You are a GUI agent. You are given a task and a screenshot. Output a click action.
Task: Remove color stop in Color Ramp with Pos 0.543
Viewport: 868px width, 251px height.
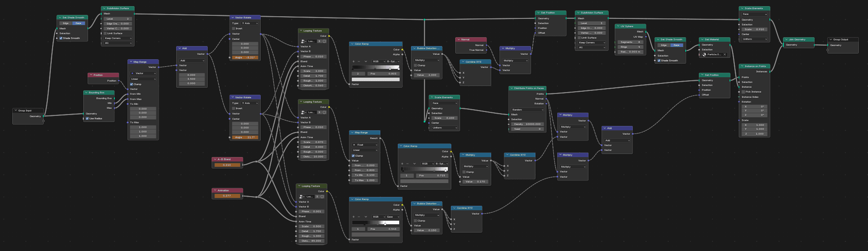click(359, 217)
